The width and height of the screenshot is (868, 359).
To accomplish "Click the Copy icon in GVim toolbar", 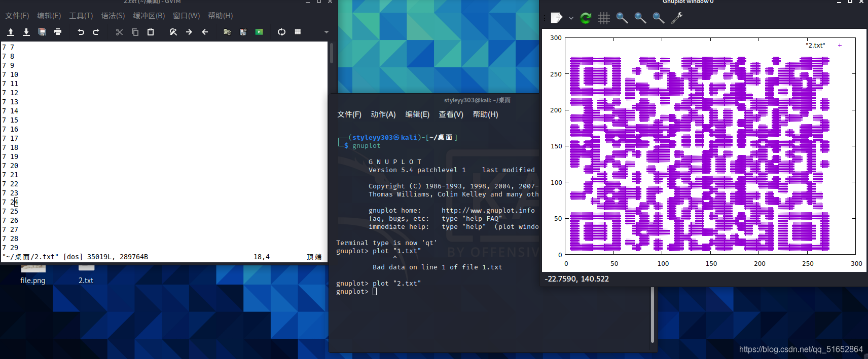I will click(135, 32).
